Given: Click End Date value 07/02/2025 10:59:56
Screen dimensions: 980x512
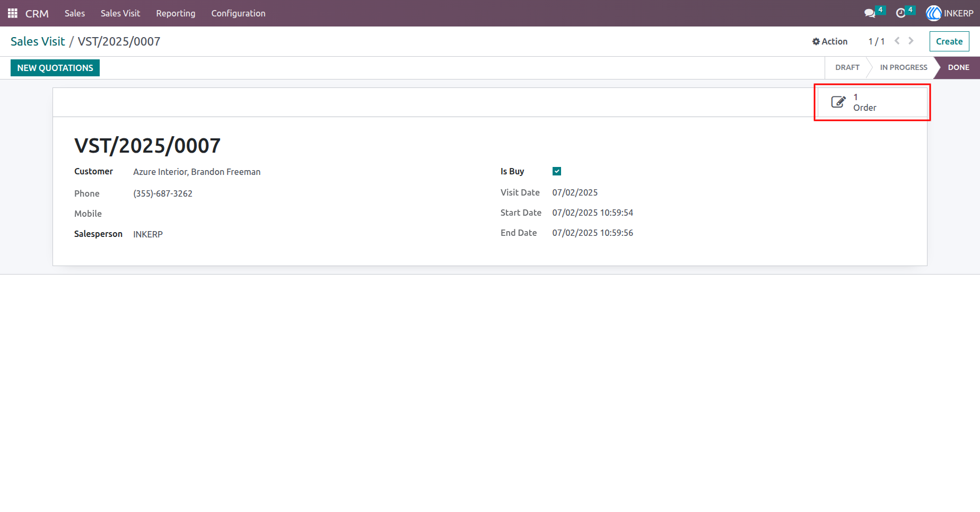Looking at the screenshot, I should (x=593, y=233).
